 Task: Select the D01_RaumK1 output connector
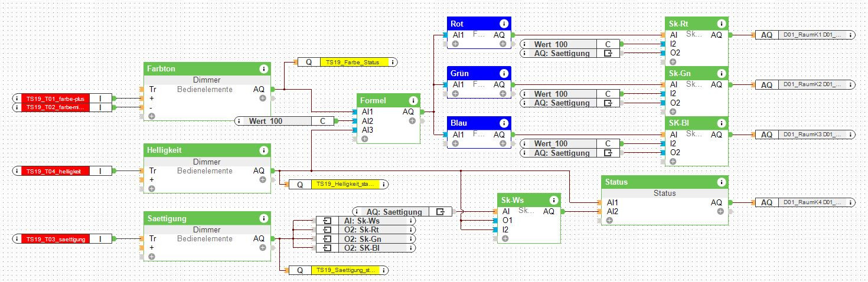805,35
